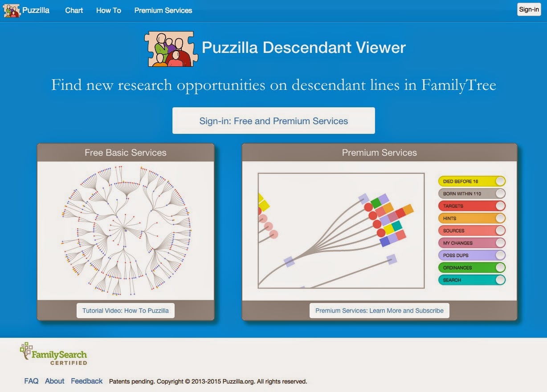547x392 pixels.
Task: Click Sign-in: Free and Premium Services button
Action: click(273, 121)
